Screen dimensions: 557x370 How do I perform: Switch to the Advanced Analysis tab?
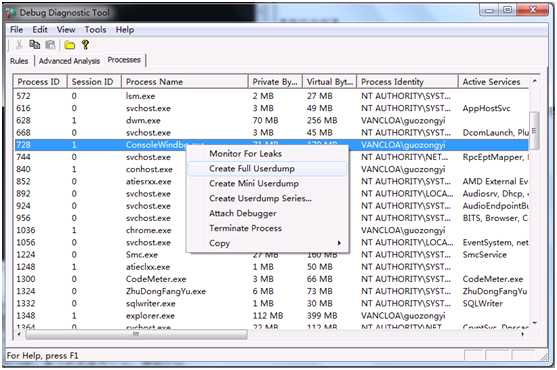69,61
